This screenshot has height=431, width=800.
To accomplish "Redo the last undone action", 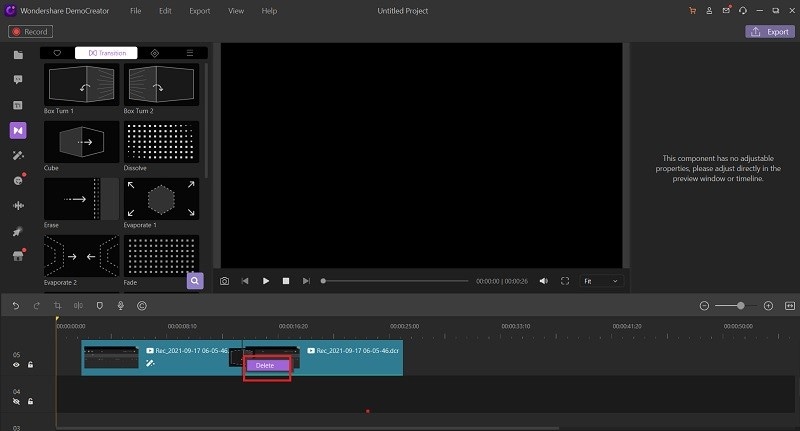I will [x=37, y=306].
